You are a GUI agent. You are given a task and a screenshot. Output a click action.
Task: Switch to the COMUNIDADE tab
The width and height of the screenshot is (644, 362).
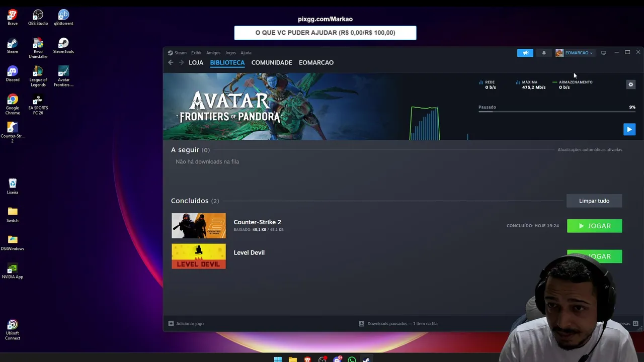272,62
